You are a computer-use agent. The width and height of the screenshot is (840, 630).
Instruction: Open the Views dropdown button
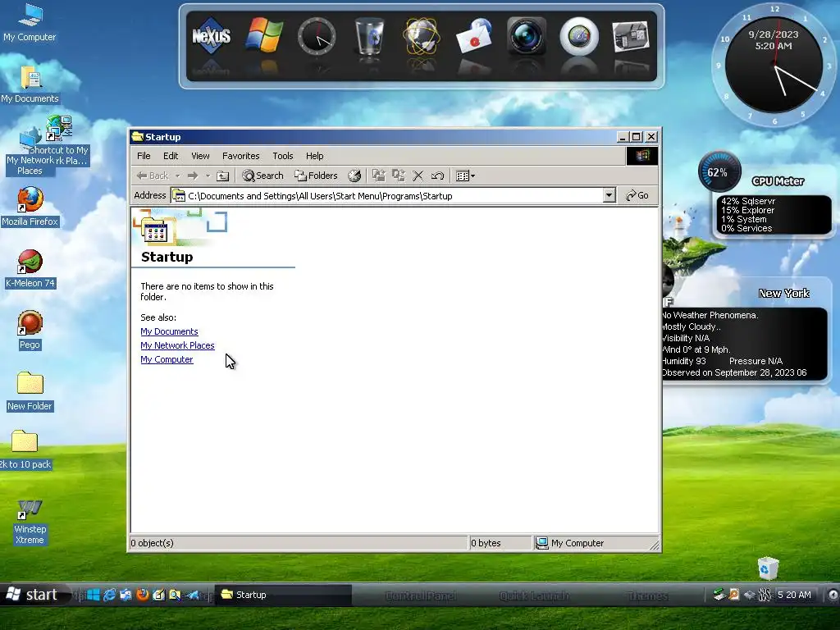click(465, 176)
